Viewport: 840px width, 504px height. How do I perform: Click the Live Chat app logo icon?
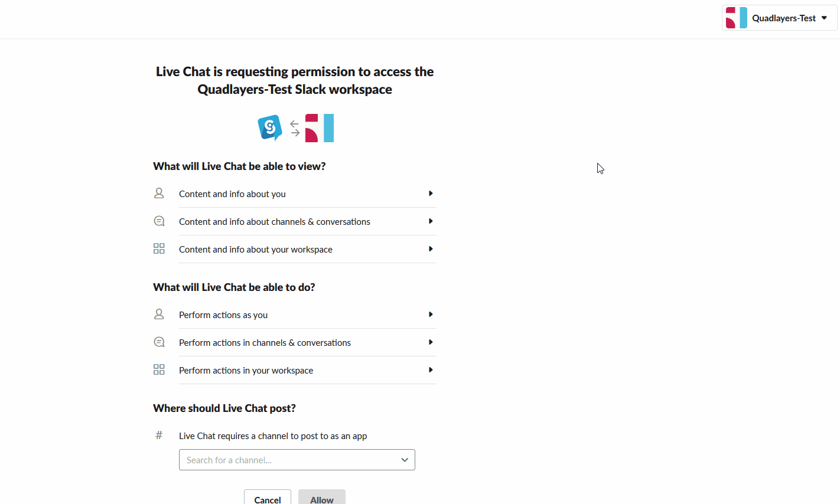pyautogui.click(x=270, y=127)
